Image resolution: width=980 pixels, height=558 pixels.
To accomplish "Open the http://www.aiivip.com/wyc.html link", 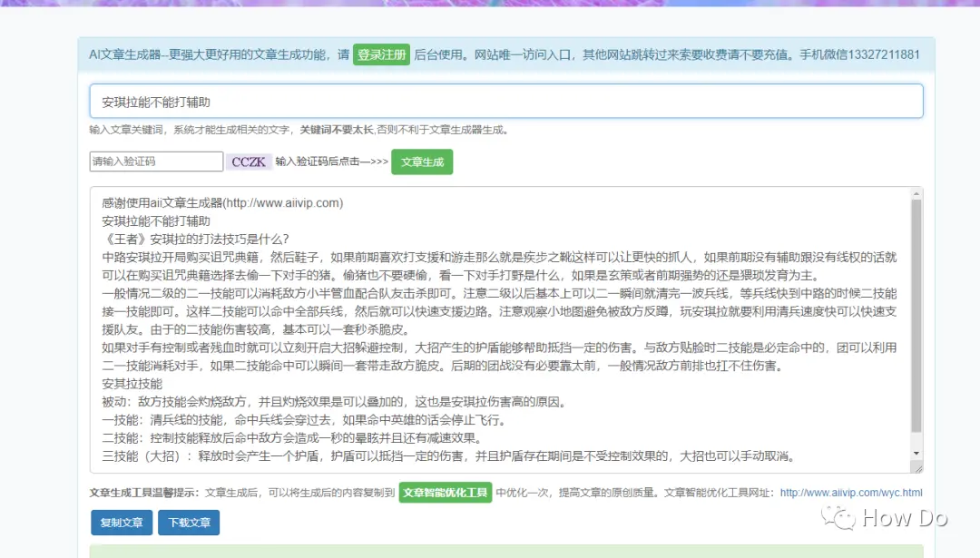I will click(x=851, y=493).
